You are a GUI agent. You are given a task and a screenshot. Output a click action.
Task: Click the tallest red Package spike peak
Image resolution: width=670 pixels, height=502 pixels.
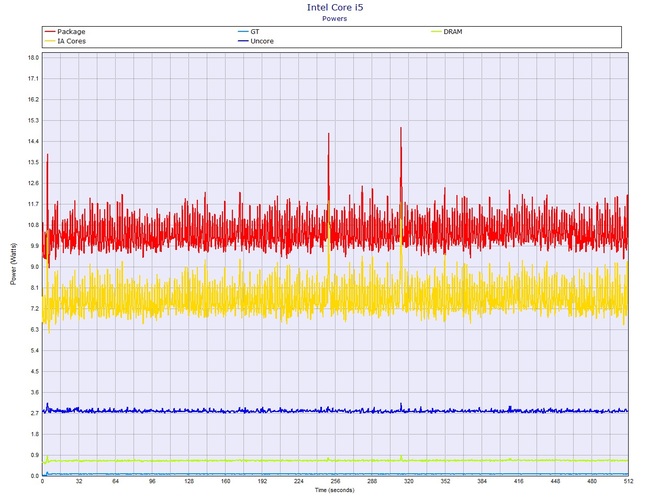point(401,128)
